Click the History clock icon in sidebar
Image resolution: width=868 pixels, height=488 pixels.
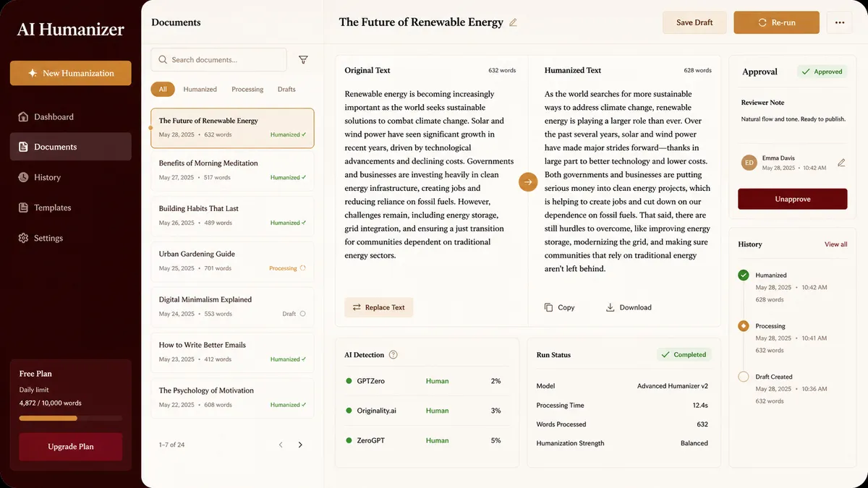pyautogui.click(x=23, y=177)
